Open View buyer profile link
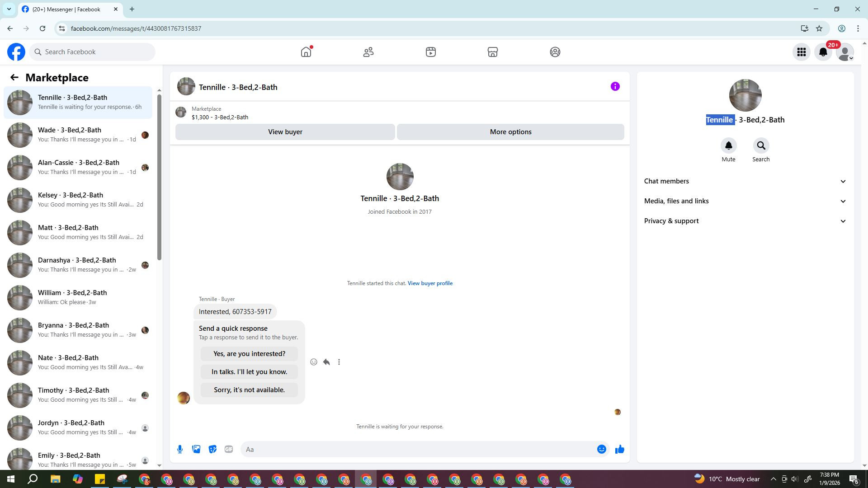Image resolution: width=868 pixels, height=488 pixels. point(429,283)
